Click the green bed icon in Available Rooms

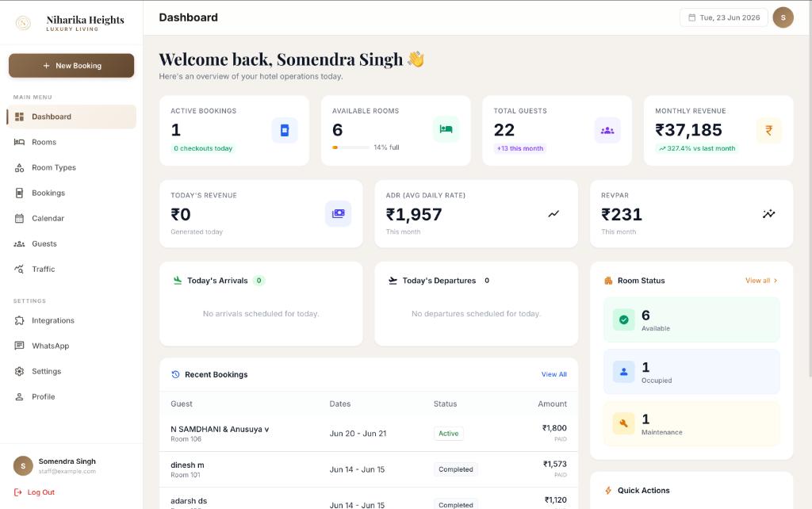tap(446, 129)
